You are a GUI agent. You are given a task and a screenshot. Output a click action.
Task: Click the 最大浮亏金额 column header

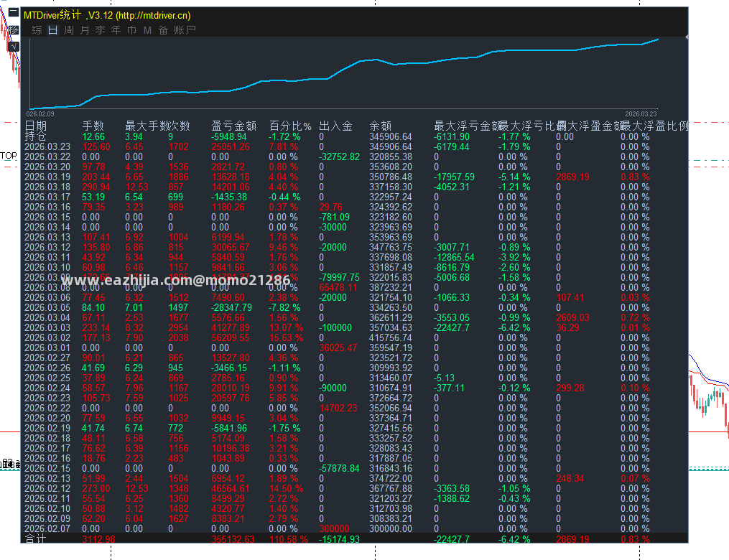[468, 126]
